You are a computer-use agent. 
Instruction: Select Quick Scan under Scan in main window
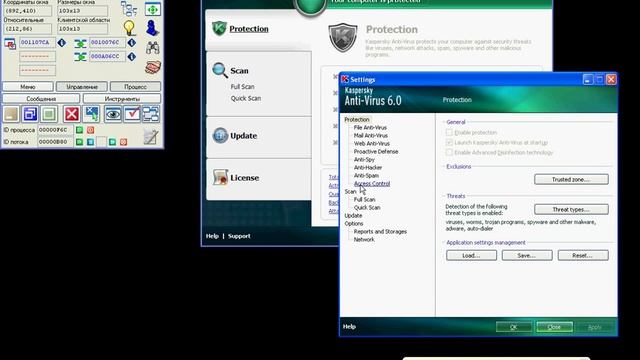[x=246, y=98]
